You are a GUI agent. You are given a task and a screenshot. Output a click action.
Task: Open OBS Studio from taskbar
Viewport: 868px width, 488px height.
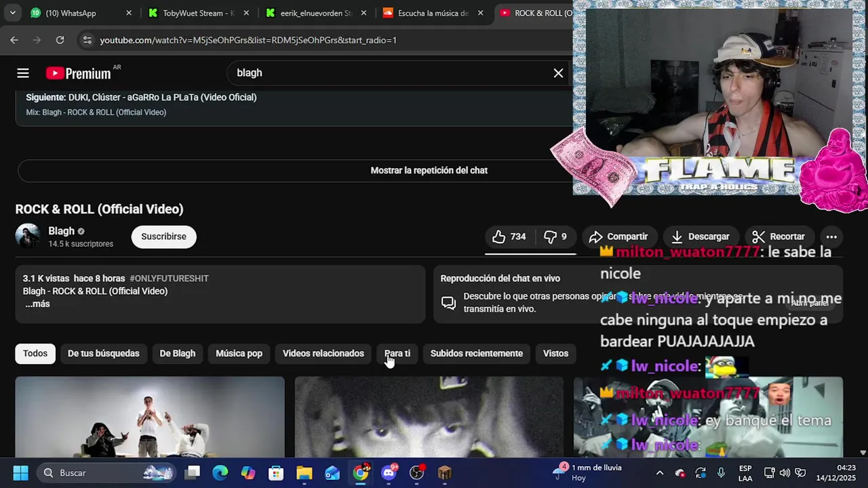(416, 472)
